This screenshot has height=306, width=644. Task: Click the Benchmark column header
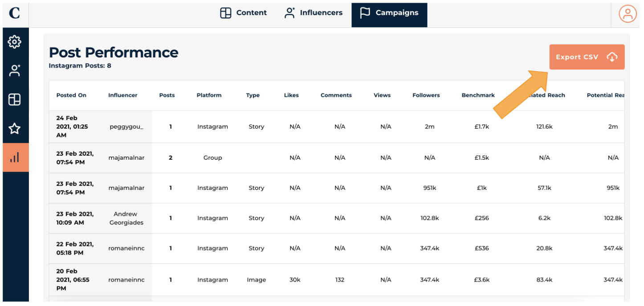tap(478, 95)
